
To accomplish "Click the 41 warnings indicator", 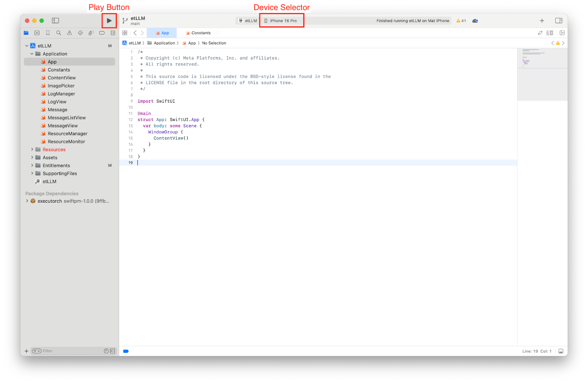I will 461,21.
